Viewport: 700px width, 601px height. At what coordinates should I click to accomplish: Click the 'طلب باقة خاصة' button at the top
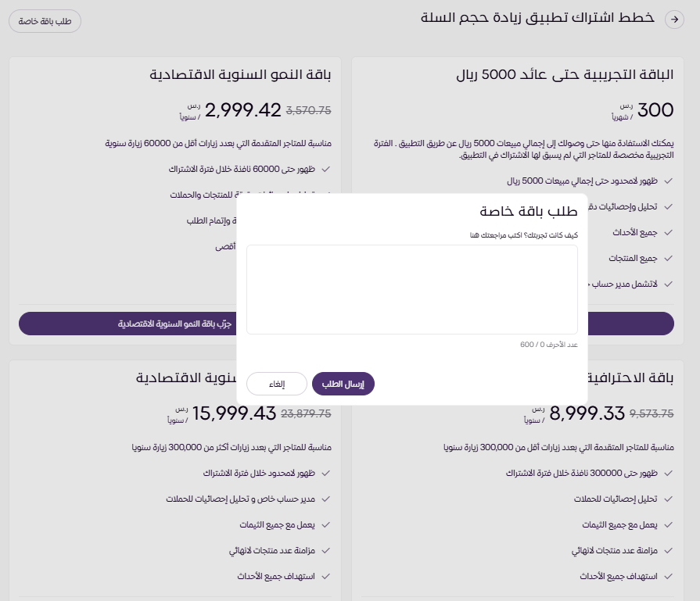(x=45, y=22)
